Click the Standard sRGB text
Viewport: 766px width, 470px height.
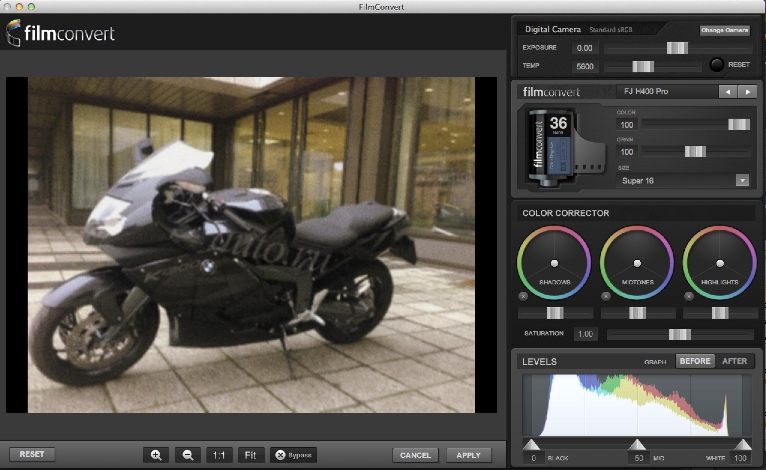click(611, 30)
